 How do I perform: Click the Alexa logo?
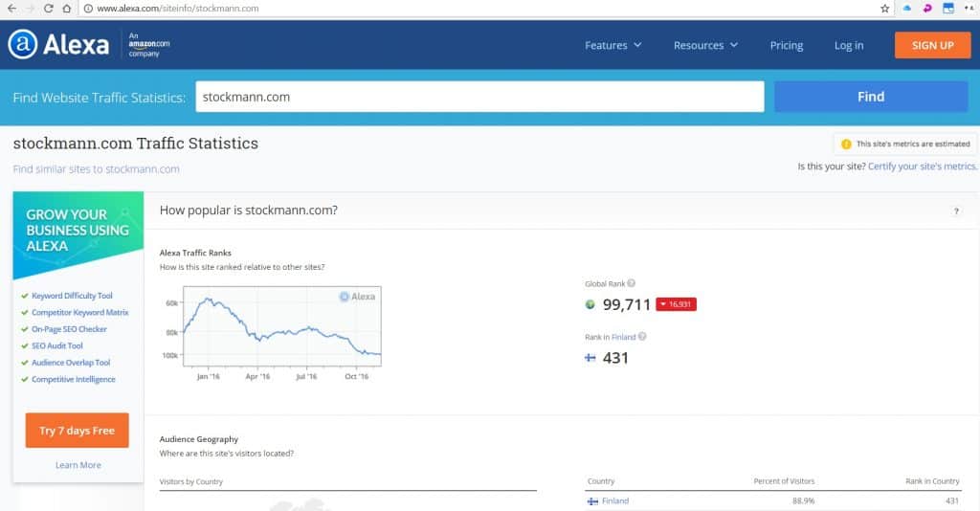[x=58, y=44]
